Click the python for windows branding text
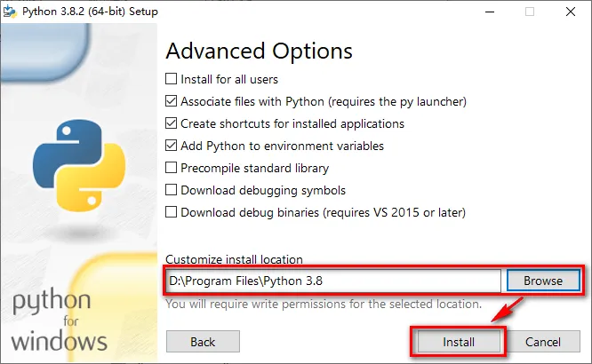The height and width of the screenshot is (364, 592). point(60,321)
